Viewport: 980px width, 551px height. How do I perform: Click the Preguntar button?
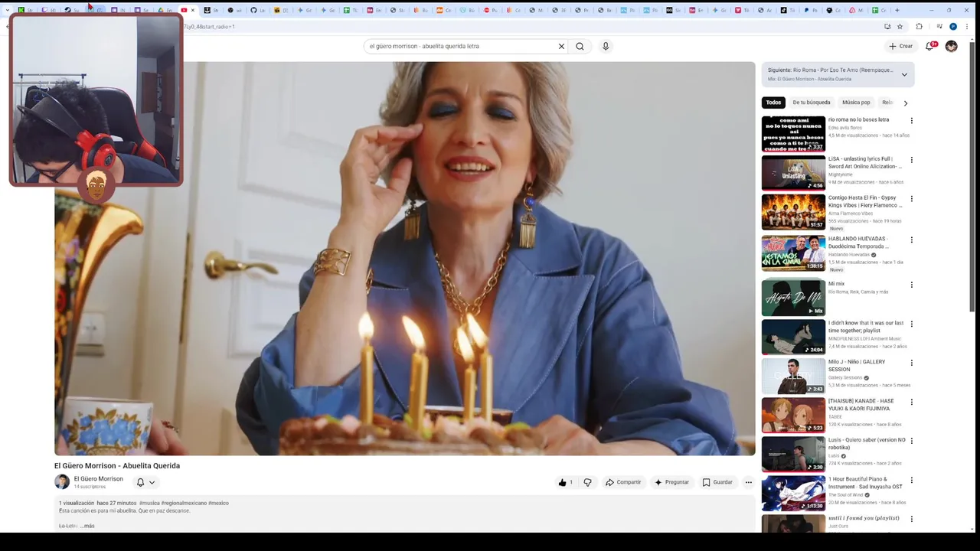671,482
